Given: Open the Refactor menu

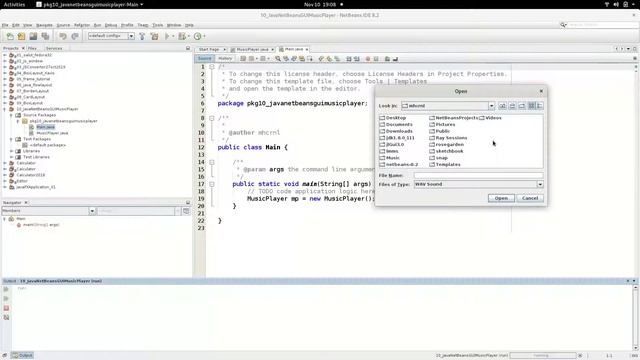Looking at the screenshot, I should (82, 25).
